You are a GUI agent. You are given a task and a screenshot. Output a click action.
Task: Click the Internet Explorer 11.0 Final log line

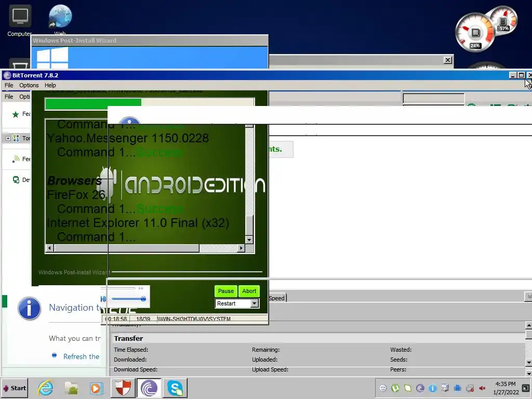pos(138,223)
